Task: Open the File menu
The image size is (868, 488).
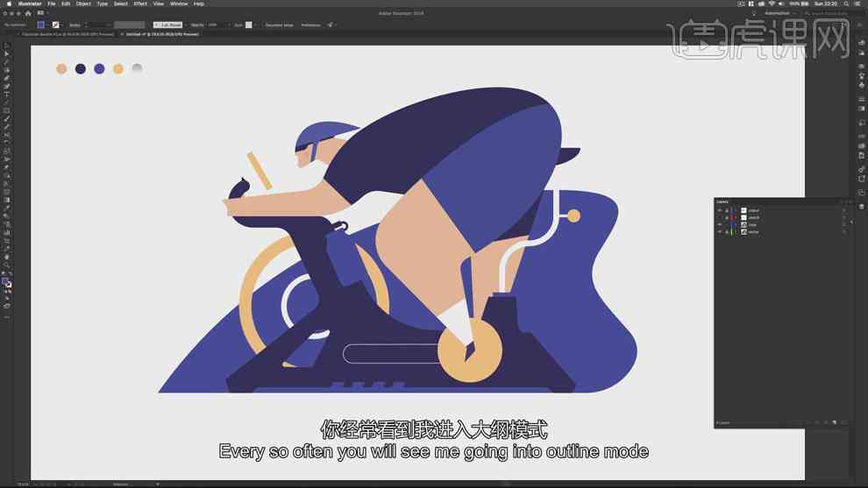Action: point(52,4)
